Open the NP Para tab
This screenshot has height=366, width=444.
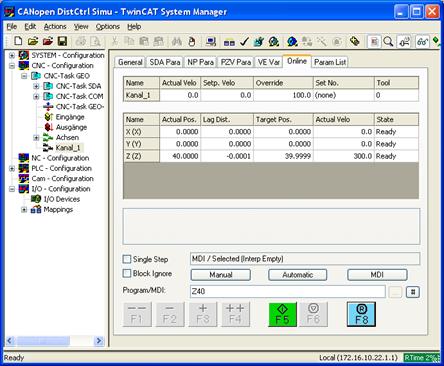(200, 62)
